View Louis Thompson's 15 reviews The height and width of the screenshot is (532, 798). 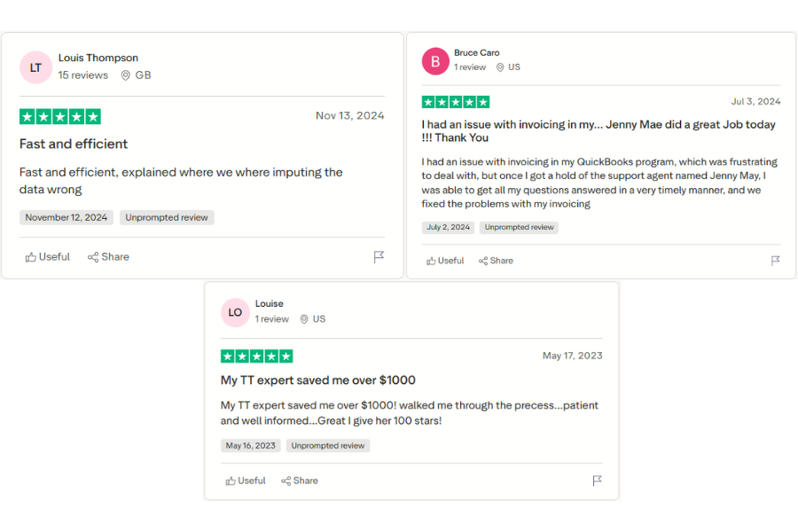coord(82,75)
